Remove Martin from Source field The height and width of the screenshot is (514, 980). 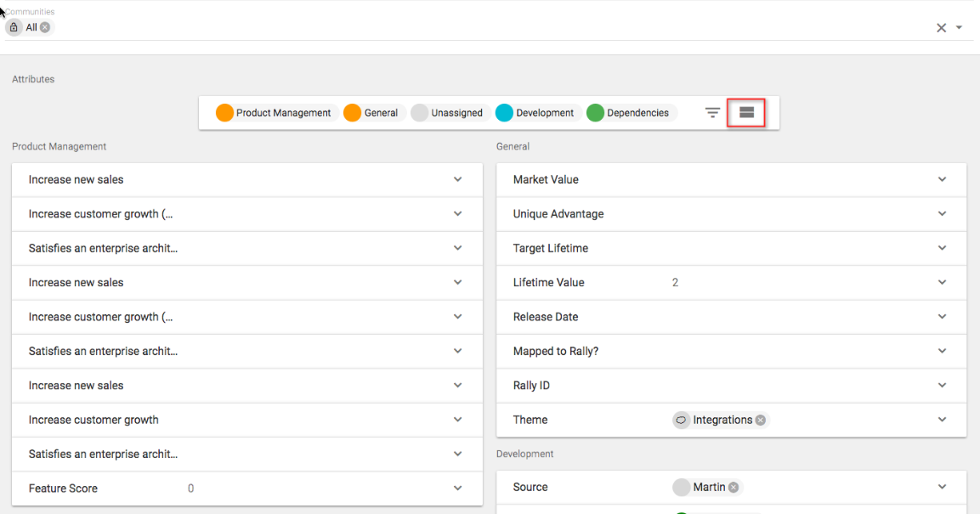[734, 487]
